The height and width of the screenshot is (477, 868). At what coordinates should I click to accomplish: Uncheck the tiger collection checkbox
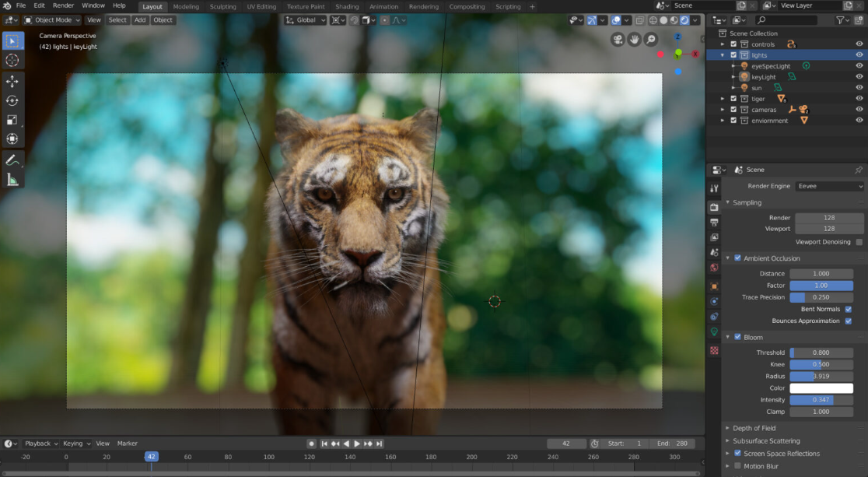click(x=732, y=98)
